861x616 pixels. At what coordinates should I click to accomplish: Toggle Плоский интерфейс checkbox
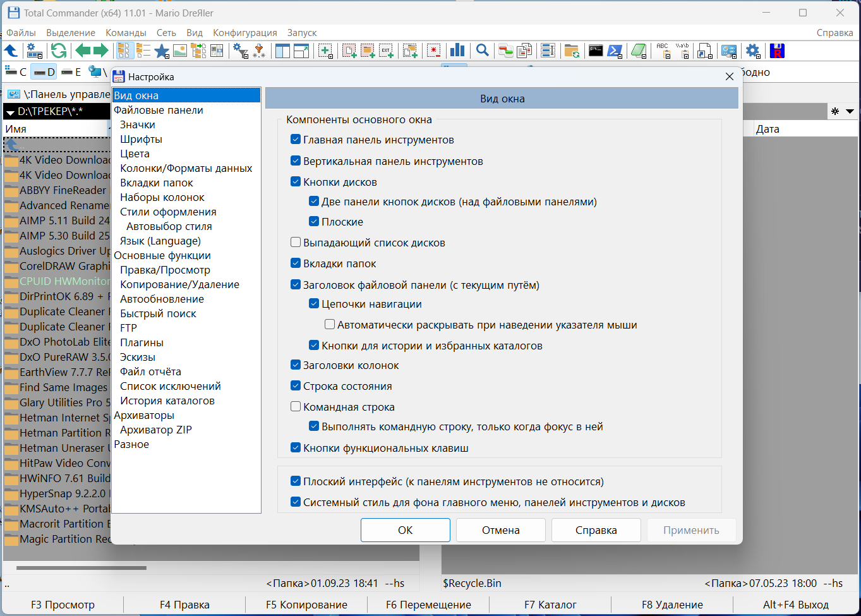(295, 481)
